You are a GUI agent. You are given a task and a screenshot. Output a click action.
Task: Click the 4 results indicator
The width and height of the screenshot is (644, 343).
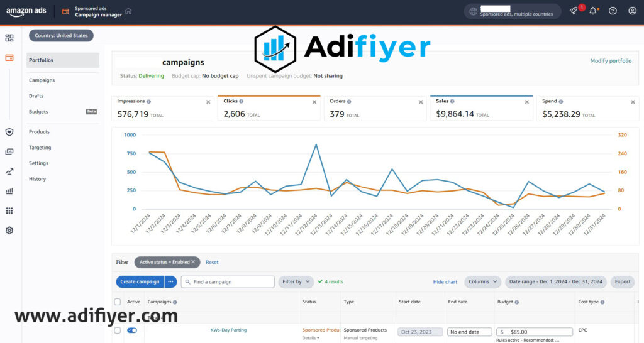pos(331,282)
